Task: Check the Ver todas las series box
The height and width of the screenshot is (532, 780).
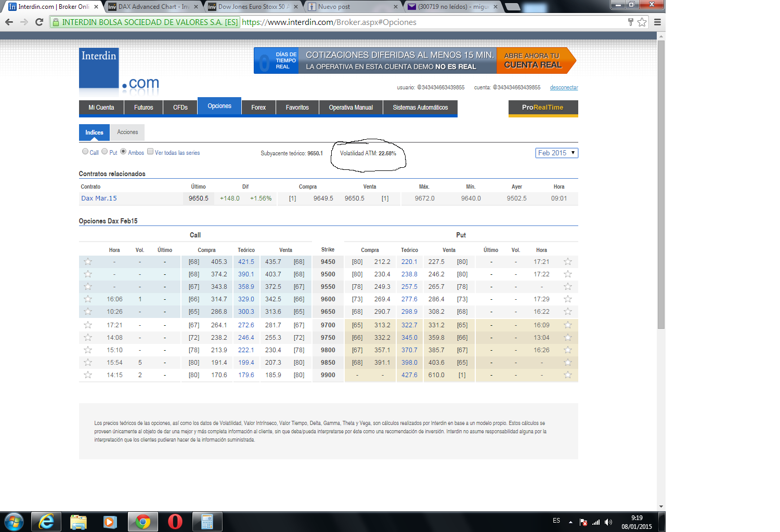Action: point(150,152)
